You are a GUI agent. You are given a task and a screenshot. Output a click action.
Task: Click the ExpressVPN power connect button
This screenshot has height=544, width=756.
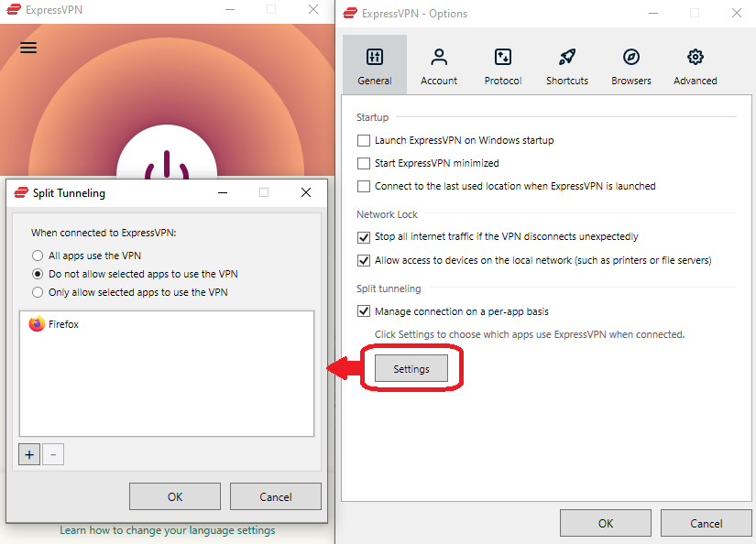coord(167,153)
